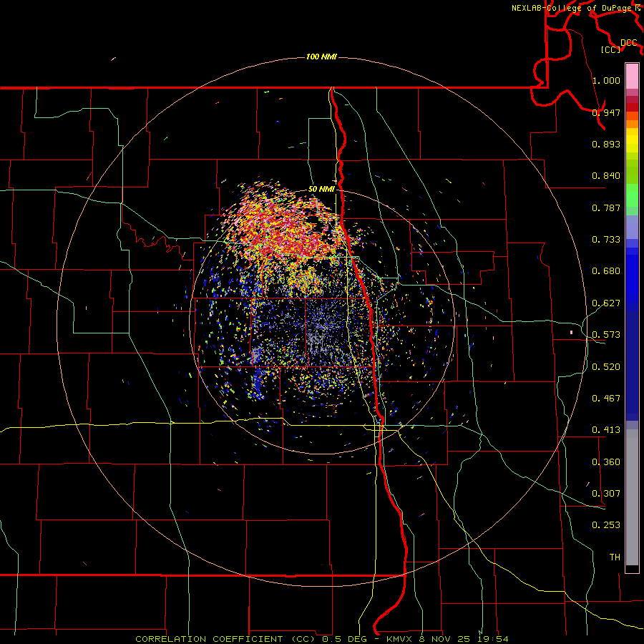Viewport: 644px width, 644px height.
Task: Click the 8 NOV 25 19:54 timestamp
Action: [463, 639]
